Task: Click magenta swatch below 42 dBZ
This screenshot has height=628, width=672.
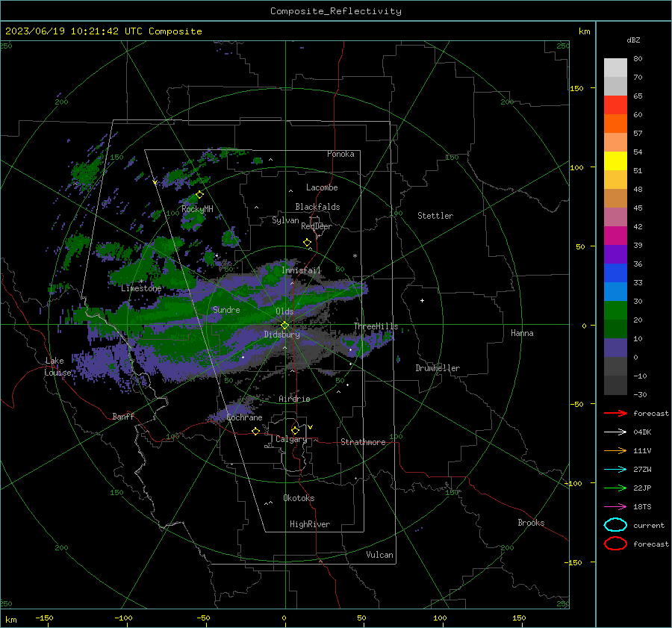Action: tap(615, 235)
